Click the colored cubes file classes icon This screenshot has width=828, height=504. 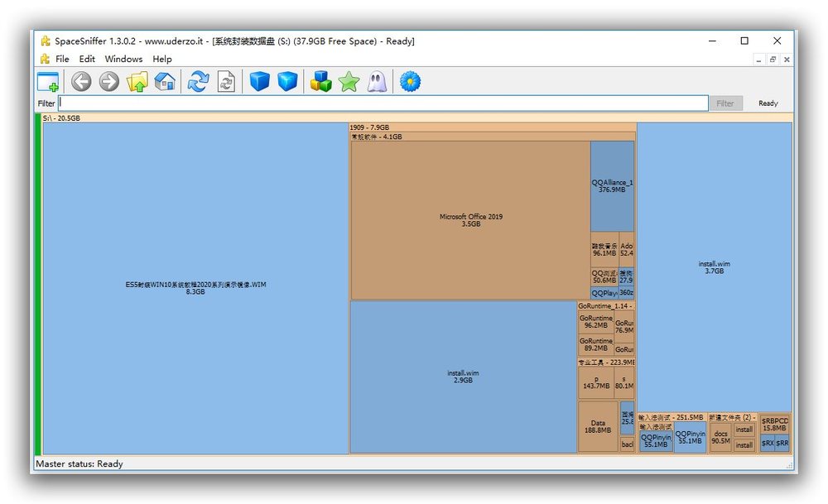coord(320,82)
